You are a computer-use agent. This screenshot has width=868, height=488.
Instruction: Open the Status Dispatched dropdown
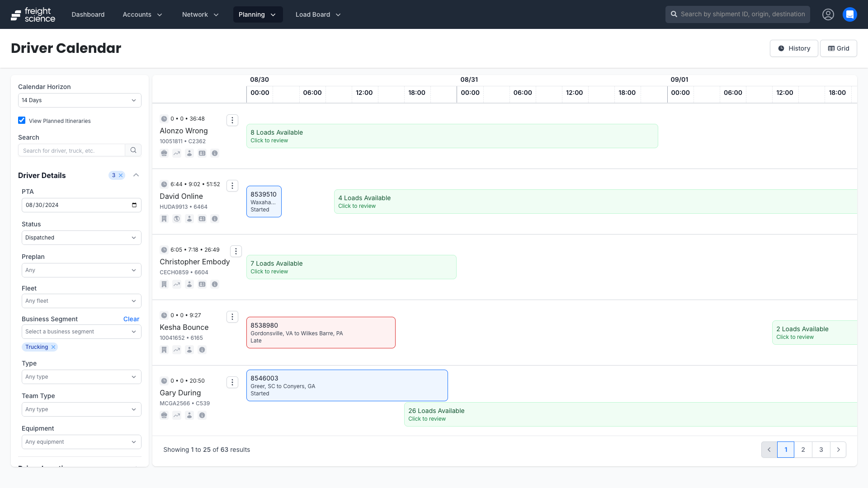(x=81, y=238)
